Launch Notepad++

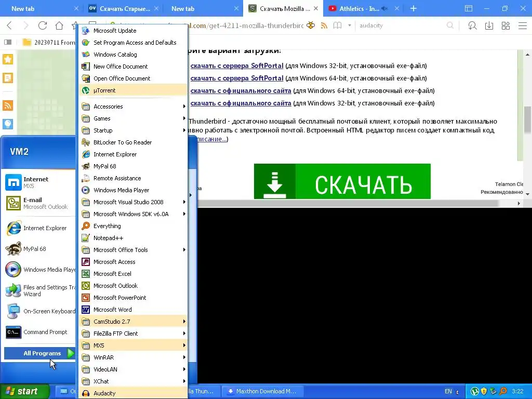pyautogui.click(x=133, y=238)
